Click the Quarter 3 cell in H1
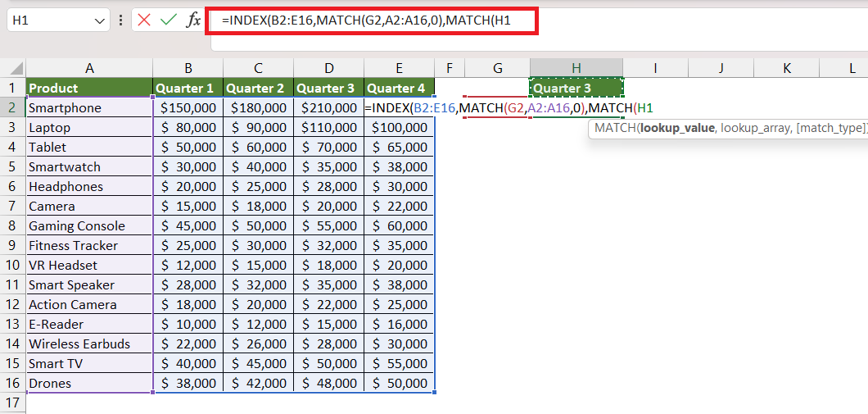 [576, 88]
